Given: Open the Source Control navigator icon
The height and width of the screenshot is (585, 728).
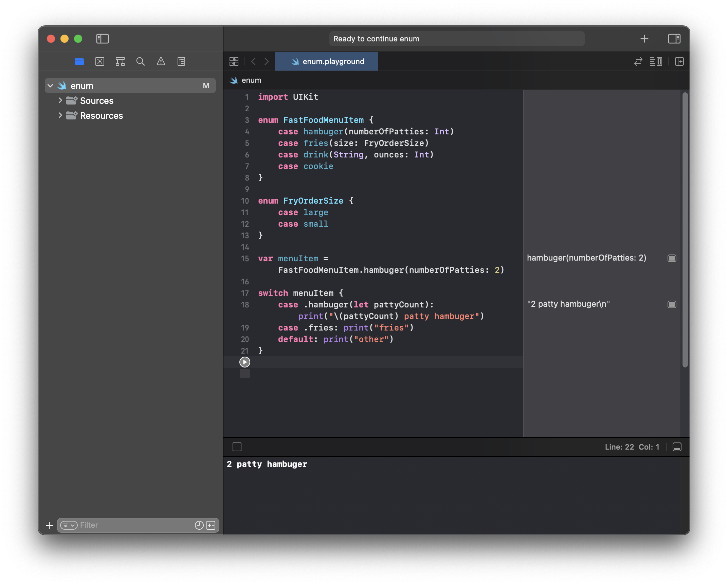Looking at the screenshot, I should pos(100,61).
